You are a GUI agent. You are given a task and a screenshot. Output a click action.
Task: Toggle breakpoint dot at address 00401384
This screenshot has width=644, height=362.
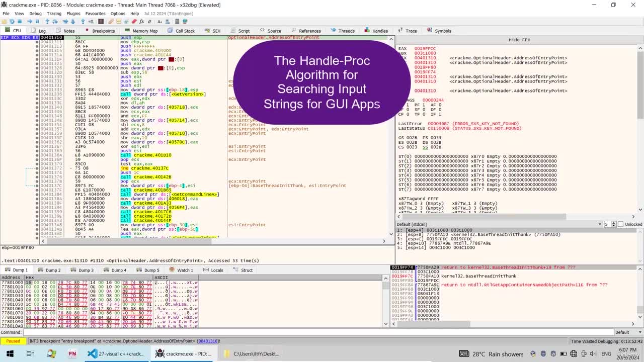pyautogui.click(x=37, y=194)
